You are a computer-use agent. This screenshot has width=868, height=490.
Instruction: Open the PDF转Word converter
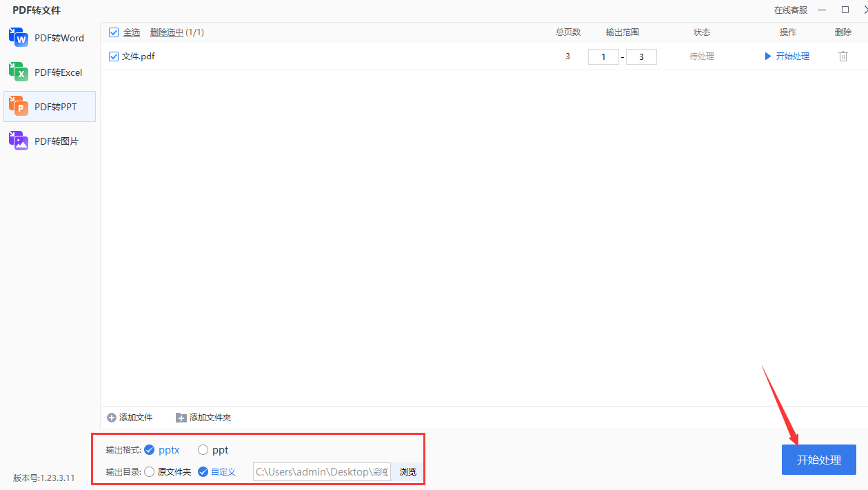[x=49, y=38]
